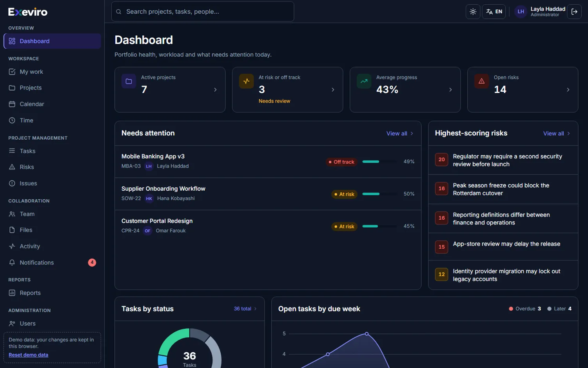Click the Tasks list icon in sidebar
Image resolution: width=588 pixels, height=368 pixels.
(x=12, y=151)
